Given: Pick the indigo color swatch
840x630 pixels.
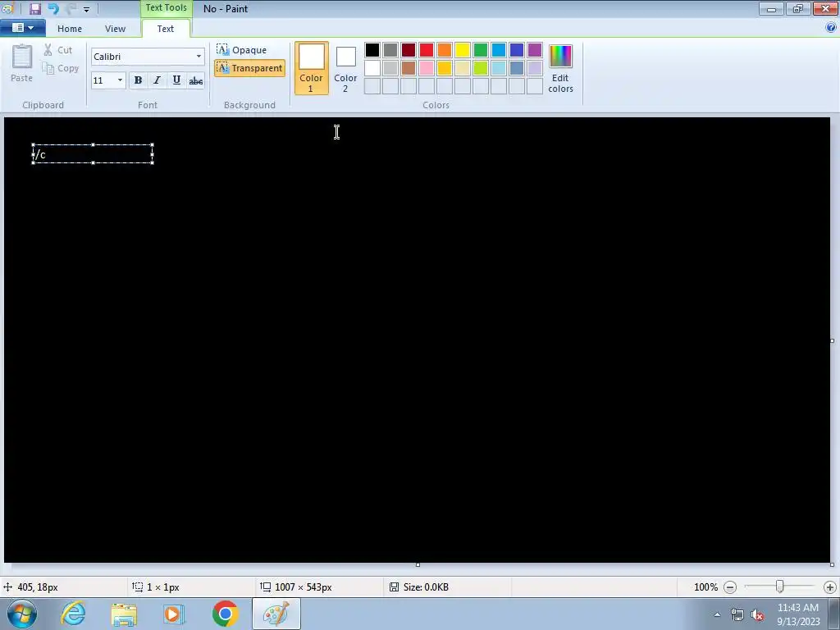Looking at the screenshot, I should click(517, 50).
